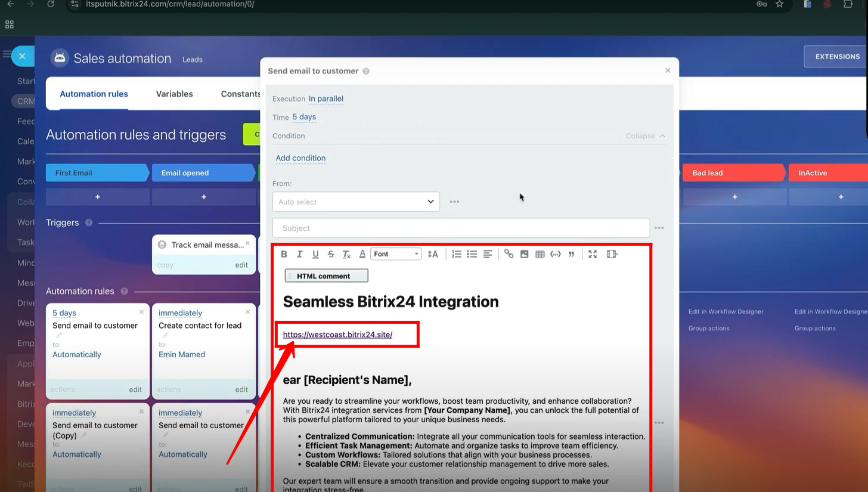Collapse the Condition section
The height and width of the screenshot is (492, 868).
646,136
